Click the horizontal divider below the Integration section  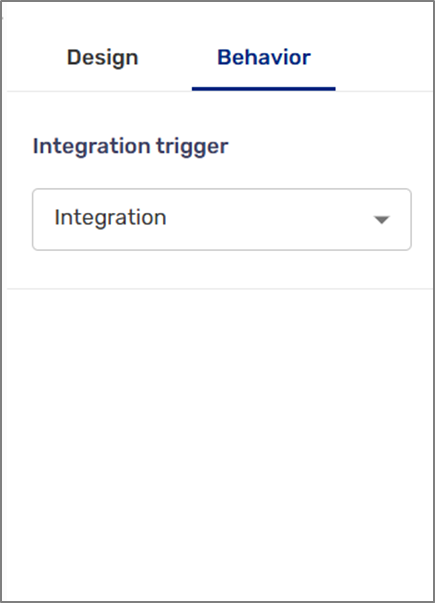click(x=219, y=288)
